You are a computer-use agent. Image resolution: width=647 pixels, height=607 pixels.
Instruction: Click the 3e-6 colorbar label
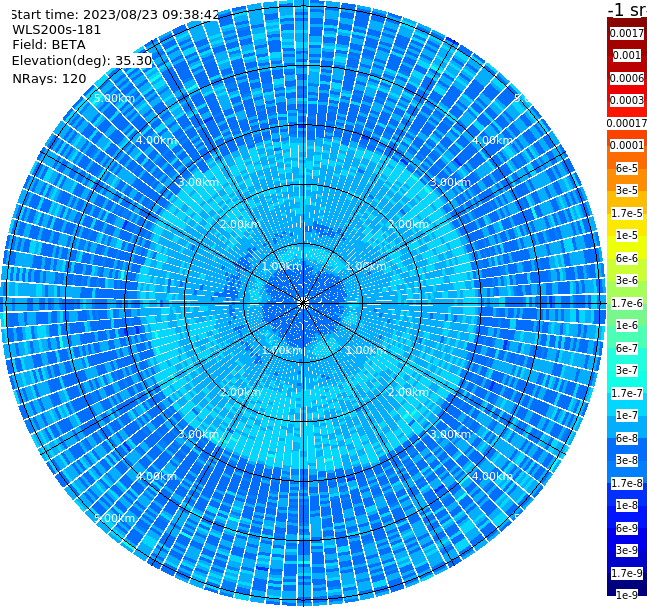click(627, 280)
